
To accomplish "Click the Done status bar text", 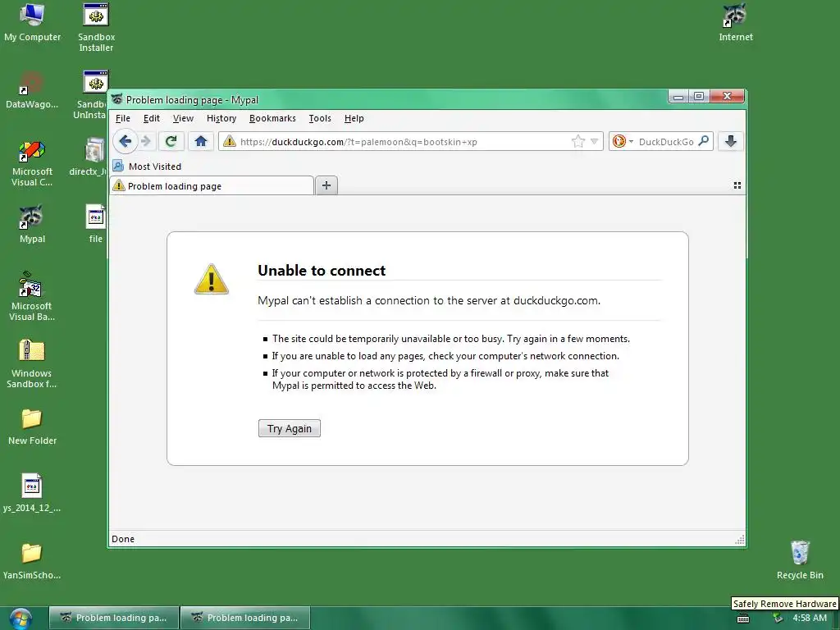I will tap(123, 539).
